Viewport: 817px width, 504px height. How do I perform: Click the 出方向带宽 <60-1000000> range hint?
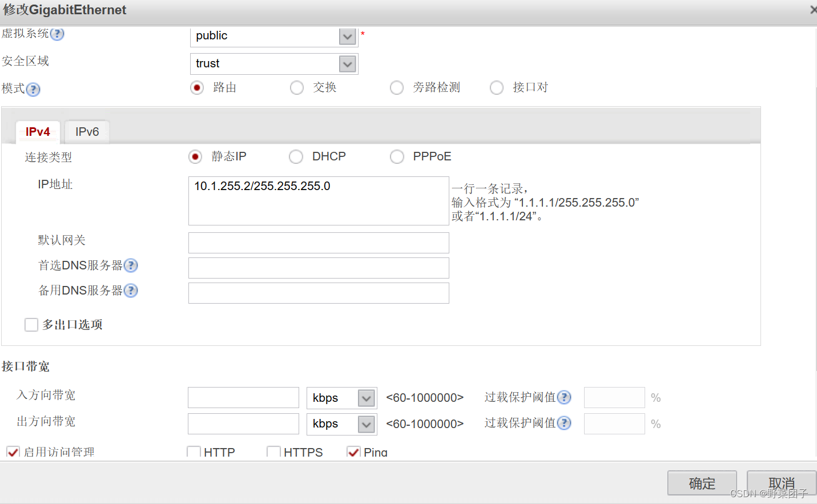tap(425, 424)
